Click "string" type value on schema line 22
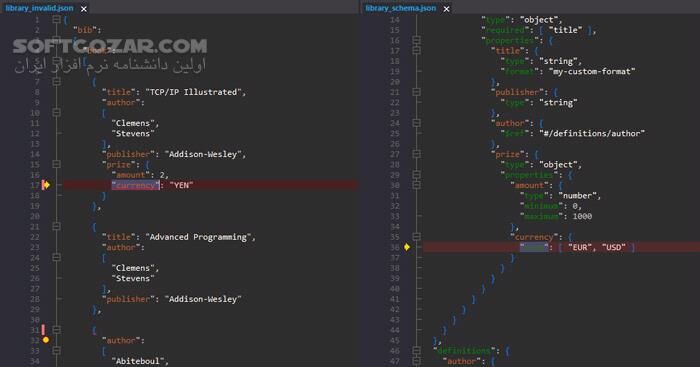Viewport: 700px width, 367px height. click(558, 102)
